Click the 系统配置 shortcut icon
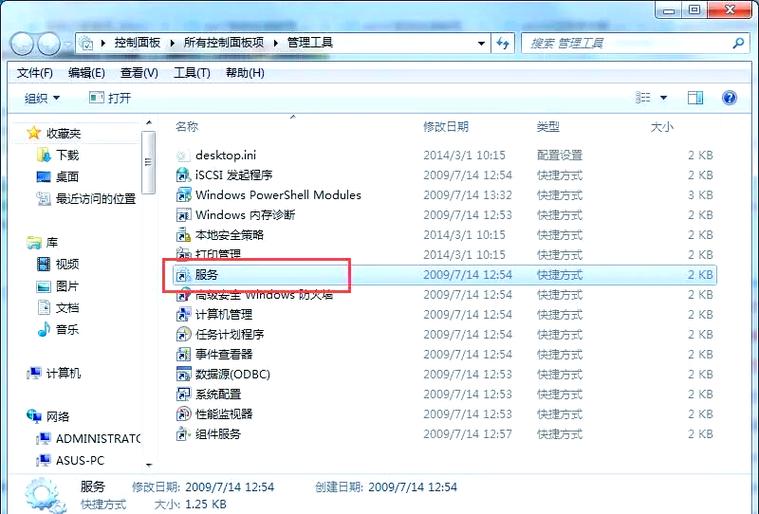 [x=183, y=394]
